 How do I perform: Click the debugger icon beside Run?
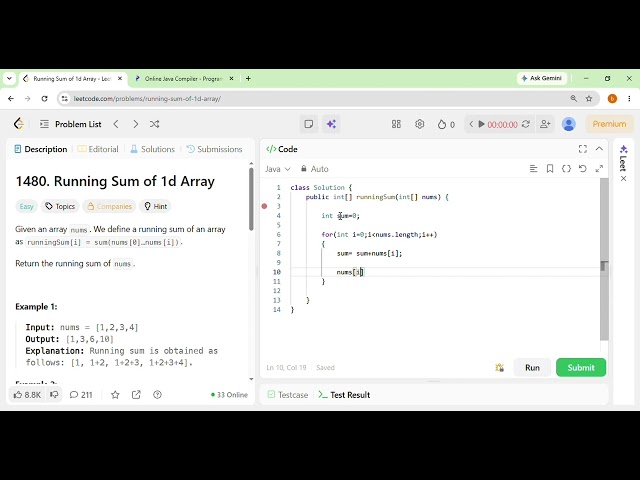click(500, 368)
